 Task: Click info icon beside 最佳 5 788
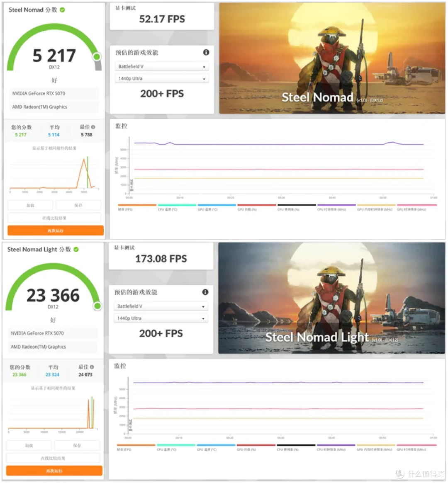pos(93,127)
